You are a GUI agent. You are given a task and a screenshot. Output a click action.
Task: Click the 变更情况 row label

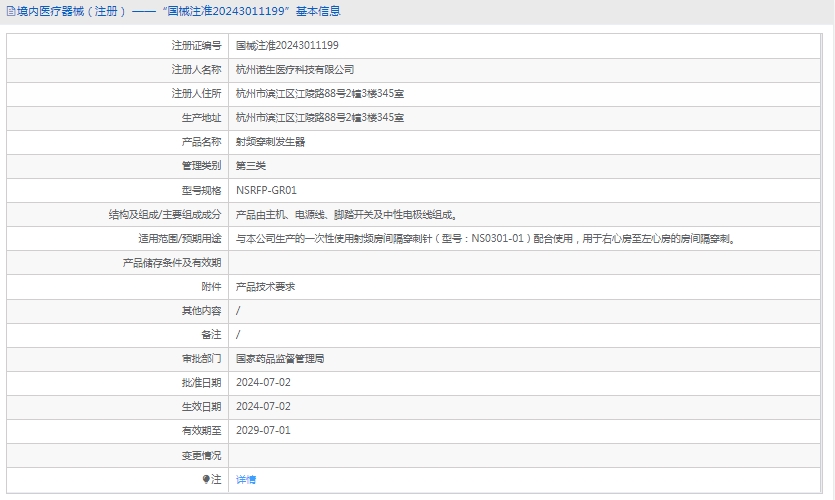pyautogui.click(x=201, y=455)
